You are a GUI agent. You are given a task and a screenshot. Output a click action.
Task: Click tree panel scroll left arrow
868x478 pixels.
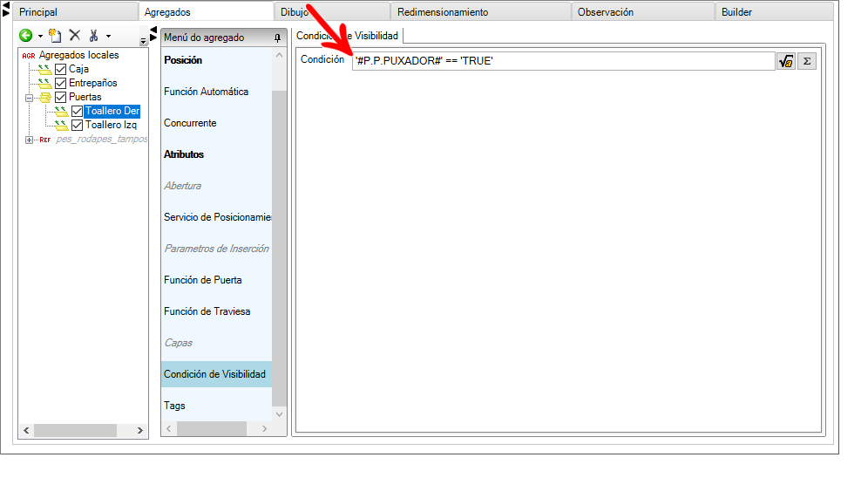point(26,430)
